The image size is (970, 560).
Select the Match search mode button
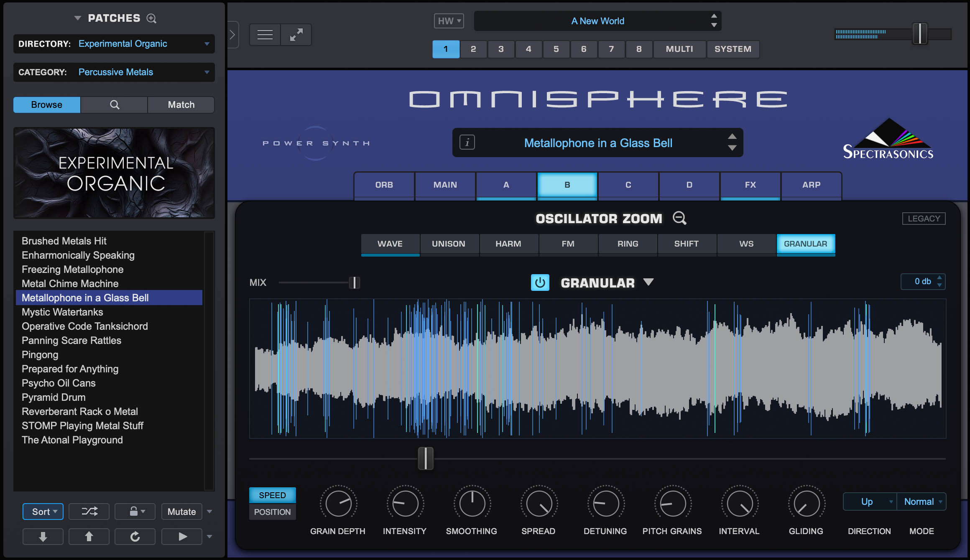coord(181,104)
